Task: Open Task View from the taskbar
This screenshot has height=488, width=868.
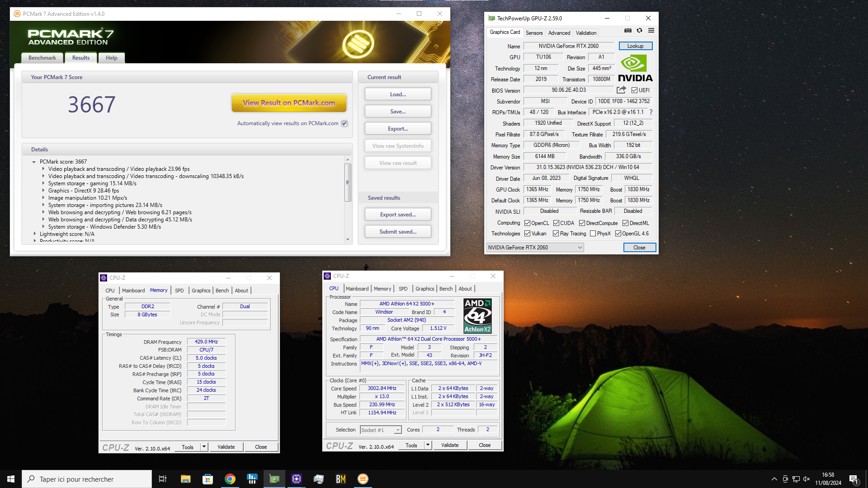Action: tap(163, 479)
